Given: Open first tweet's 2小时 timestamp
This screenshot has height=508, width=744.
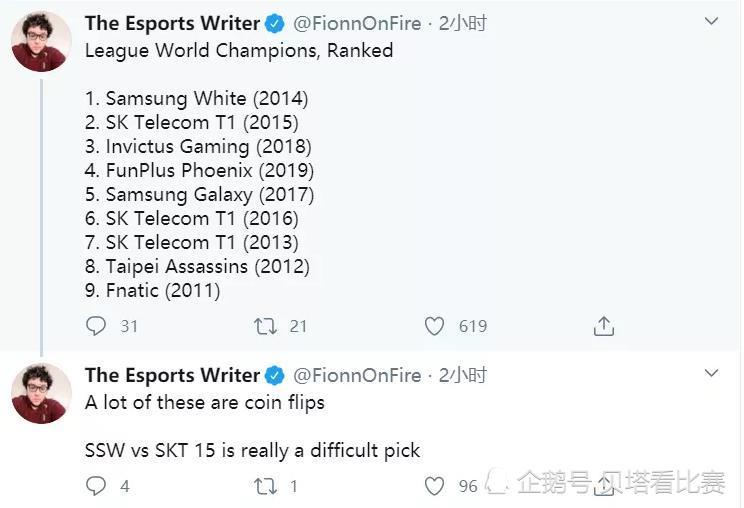Looking at the screenshot, I should pyautogui.click(x=463, y=23).
